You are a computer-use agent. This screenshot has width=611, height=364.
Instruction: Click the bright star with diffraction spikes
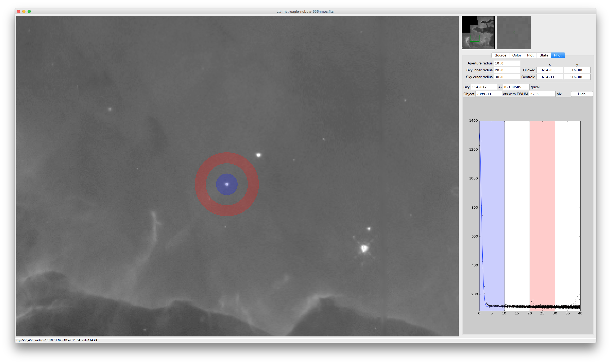[364, 248]
